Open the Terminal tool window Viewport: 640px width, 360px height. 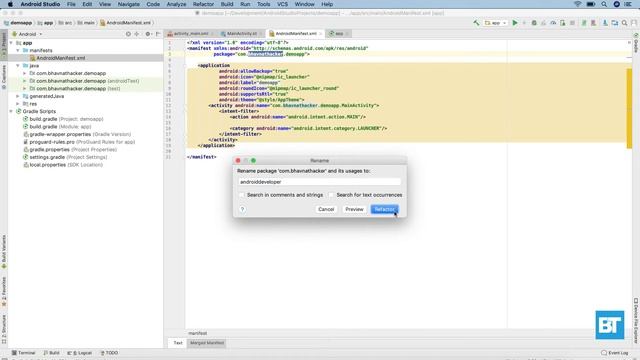click(x=24, y=353)
